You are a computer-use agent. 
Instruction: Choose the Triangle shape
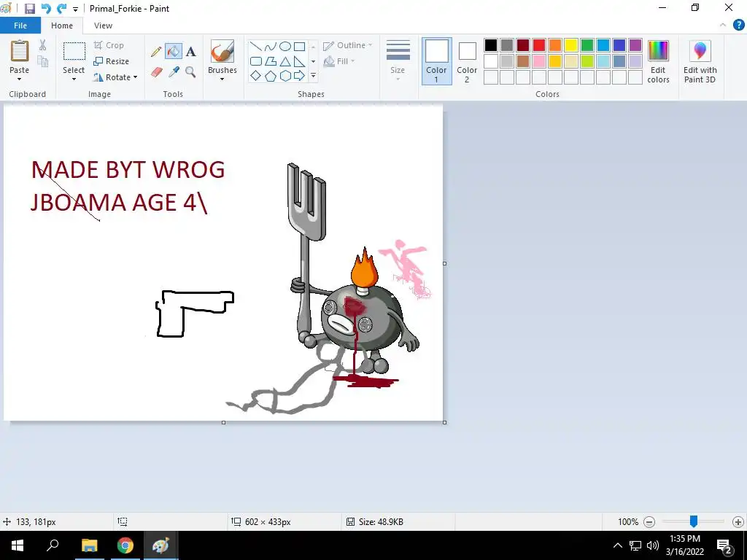pos(285,61)
